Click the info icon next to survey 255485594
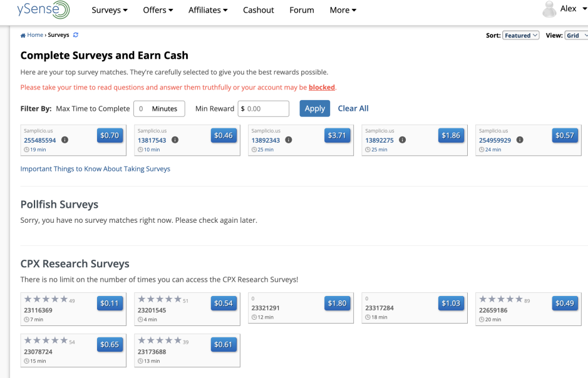This screenshot has height=378, width=588. pos(64,140)
